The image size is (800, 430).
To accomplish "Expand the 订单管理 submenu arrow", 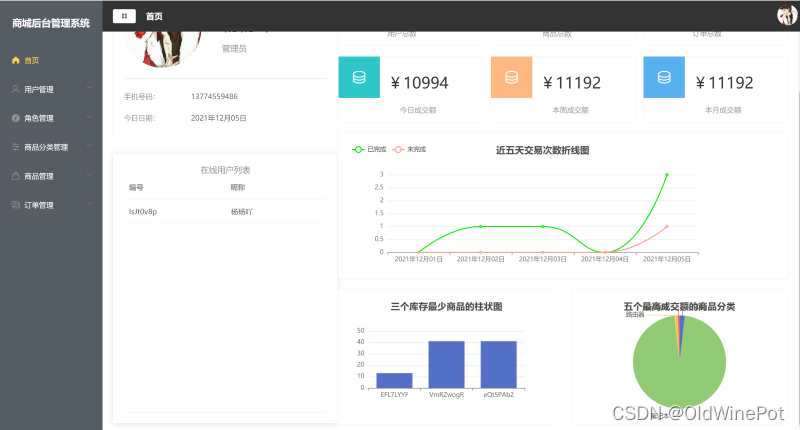I will click(90, 205).
